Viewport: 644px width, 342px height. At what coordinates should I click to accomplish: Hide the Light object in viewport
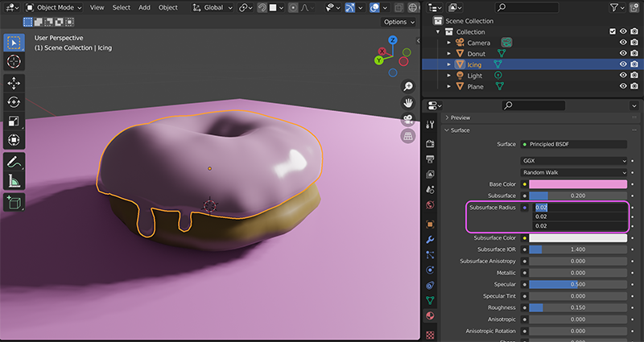623,75
